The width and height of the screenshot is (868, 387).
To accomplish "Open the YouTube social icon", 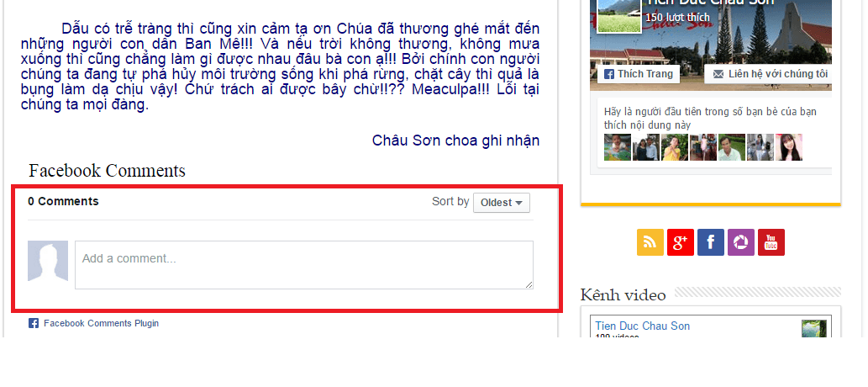I will tap(771, 242).
